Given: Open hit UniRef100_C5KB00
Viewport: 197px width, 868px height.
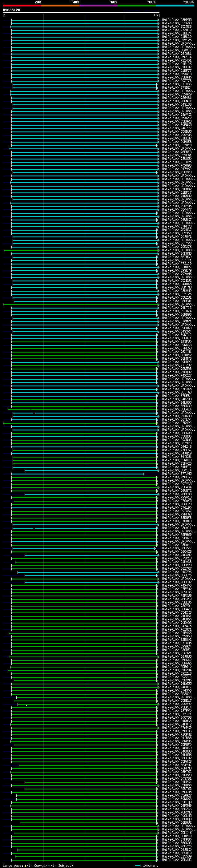Looking at the screenshot, I should 176,785.
